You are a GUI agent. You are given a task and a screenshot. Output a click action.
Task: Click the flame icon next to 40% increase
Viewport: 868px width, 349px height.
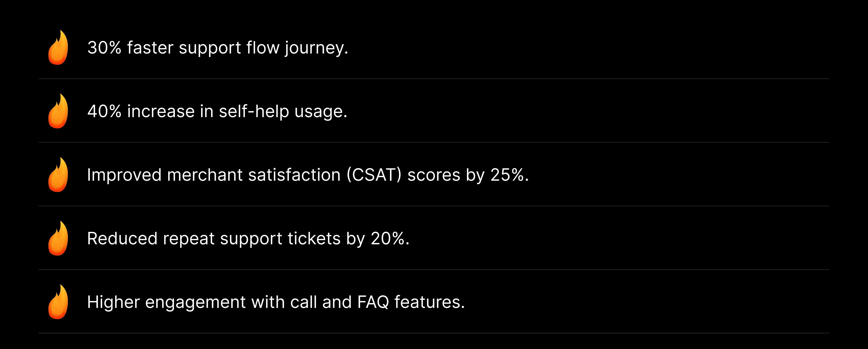pyautogui.click(x=58, y=111)
